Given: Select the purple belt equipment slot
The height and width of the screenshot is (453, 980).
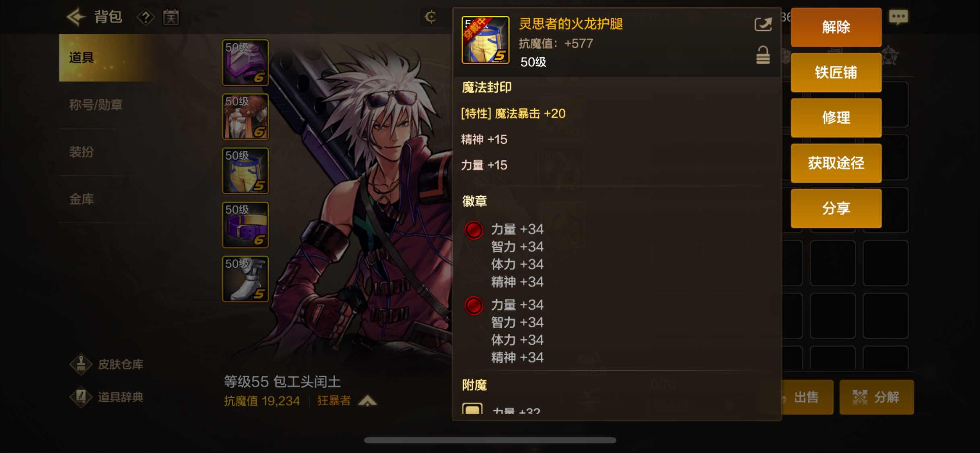Looking at the screenshot, I should pos(245,225).
